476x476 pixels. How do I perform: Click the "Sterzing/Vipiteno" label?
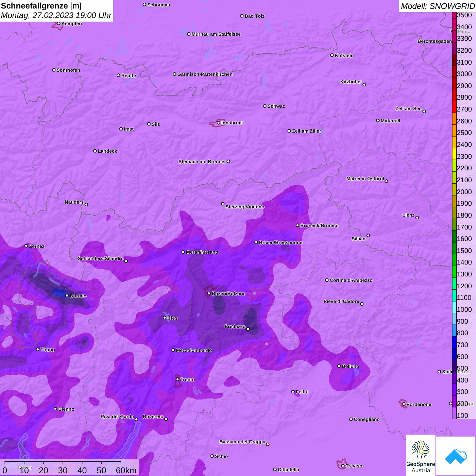[245, 207]
